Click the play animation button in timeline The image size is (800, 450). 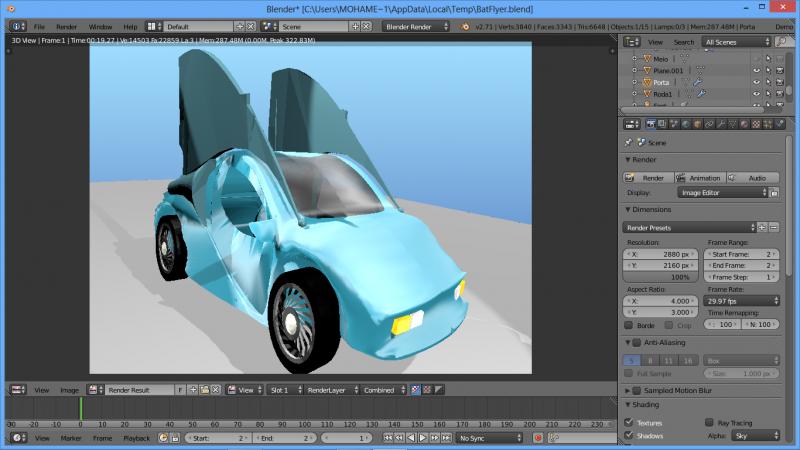[x=423, y=438]
